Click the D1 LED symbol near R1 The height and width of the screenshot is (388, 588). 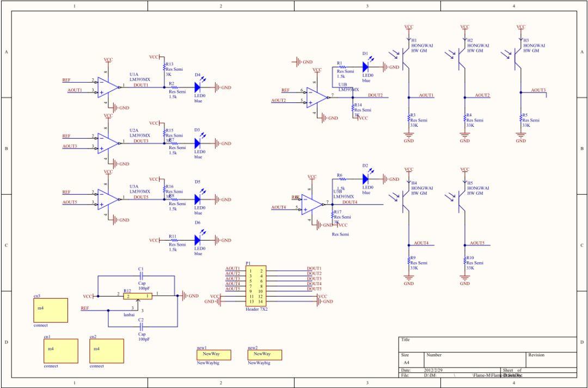pyautogui.click(x=366, y=67)
